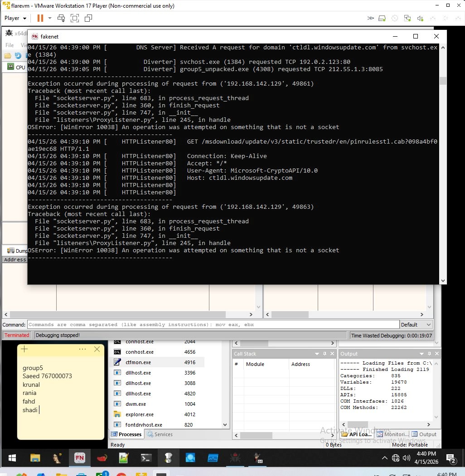The image size is (465, 476).
Task: Select dllhost.exe with PID 3396
Action: pos(158,373)
